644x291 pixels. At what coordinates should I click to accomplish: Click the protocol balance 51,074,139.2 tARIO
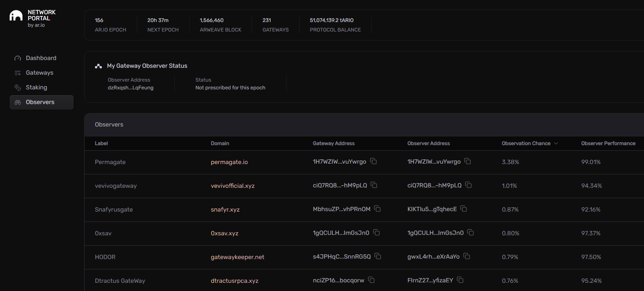(x=332, y=20)
